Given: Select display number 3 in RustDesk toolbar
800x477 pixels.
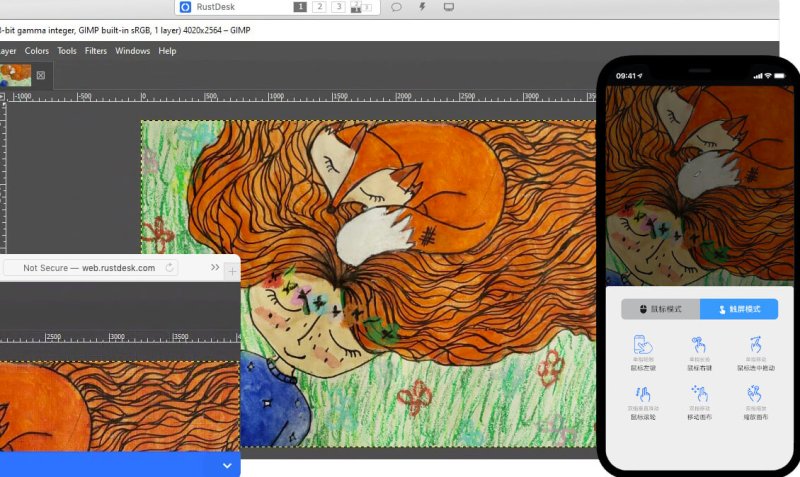Looking at the screenshot, I should pyautogui.click(x=338, y=7).
